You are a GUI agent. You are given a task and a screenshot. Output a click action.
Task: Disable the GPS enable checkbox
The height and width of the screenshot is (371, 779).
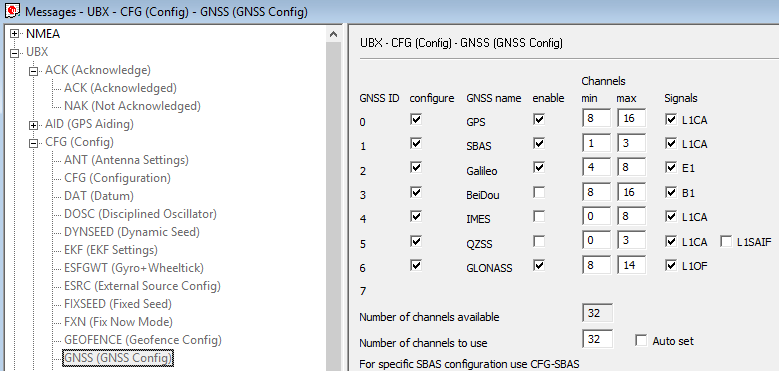pos(539,119)
